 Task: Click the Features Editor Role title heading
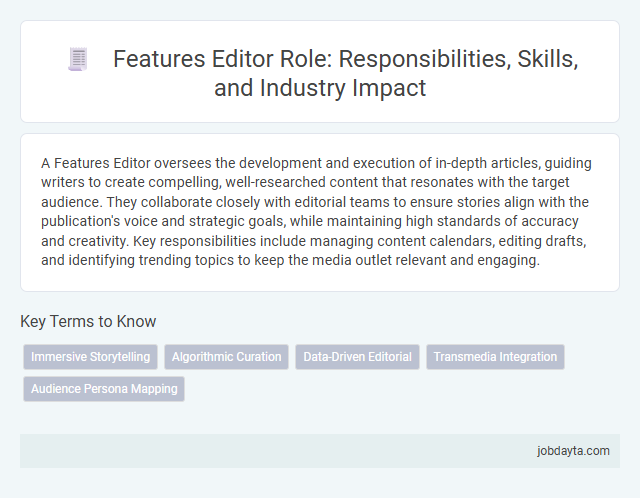tap(345, 73)
